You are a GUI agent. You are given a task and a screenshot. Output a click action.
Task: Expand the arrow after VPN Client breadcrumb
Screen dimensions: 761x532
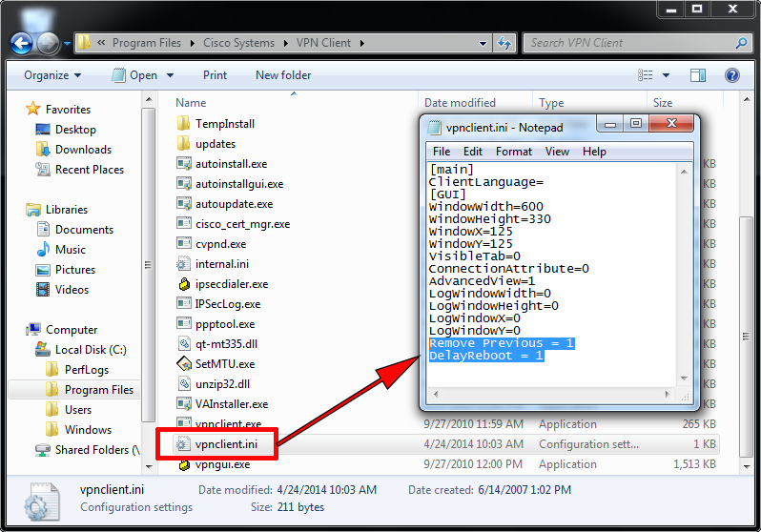point(362,43)
